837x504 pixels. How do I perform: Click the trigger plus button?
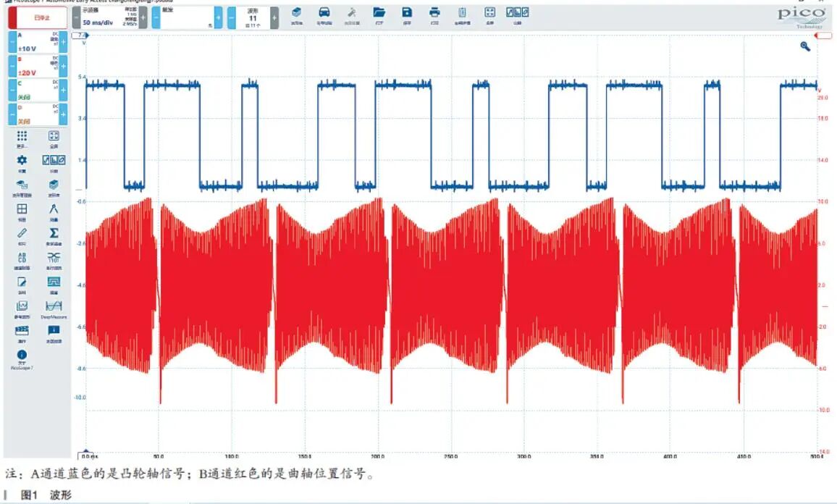pyautogui.click(x=219, y=17)
